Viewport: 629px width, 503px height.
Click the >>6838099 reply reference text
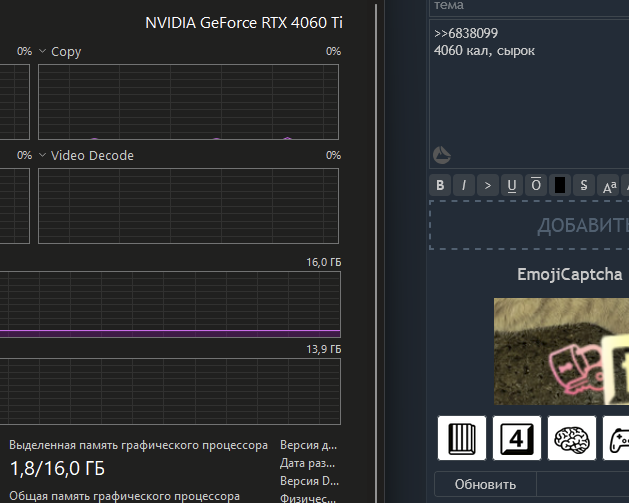tap(466, 33)
